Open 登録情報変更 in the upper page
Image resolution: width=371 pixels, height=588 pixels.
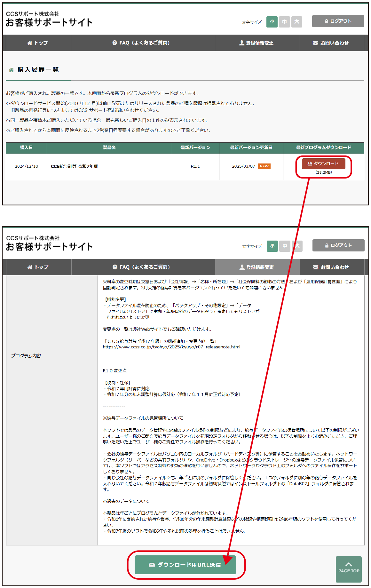pos(257,43)
